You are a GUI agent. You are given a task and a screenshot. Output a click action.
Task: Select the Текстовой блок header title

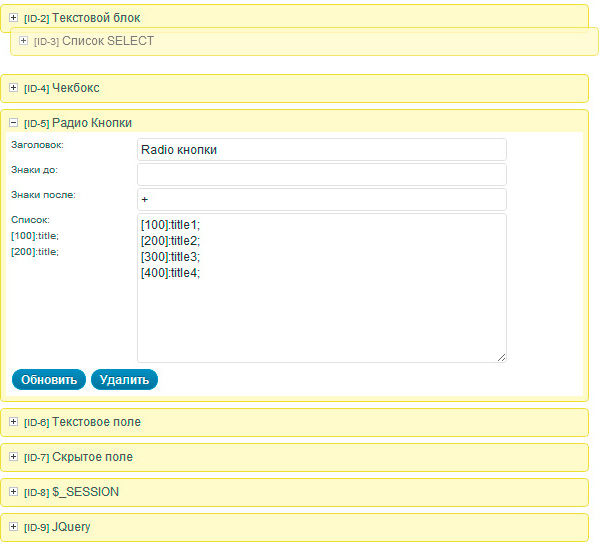pyautogui.click(x=96, y=18)
